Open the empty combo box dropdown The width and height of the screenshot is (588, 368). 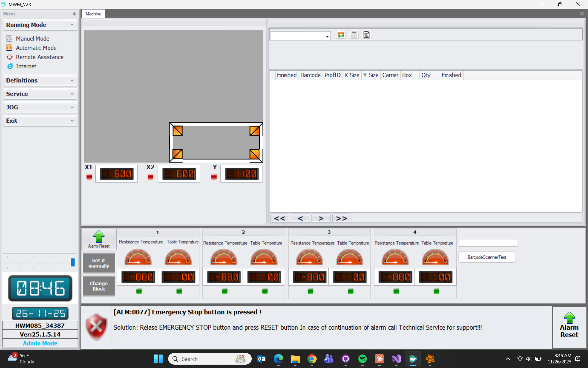click(327, 36)
